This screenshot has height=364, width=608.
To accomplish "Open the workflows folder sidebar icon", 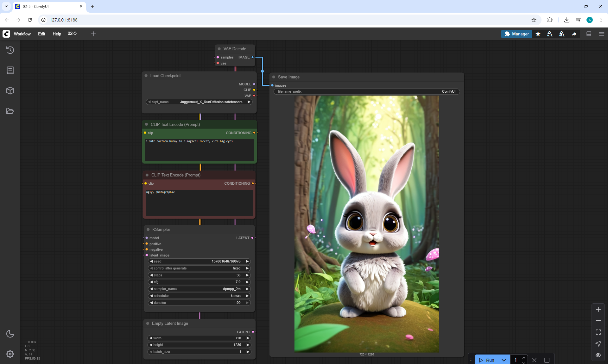I will point(10,111).
